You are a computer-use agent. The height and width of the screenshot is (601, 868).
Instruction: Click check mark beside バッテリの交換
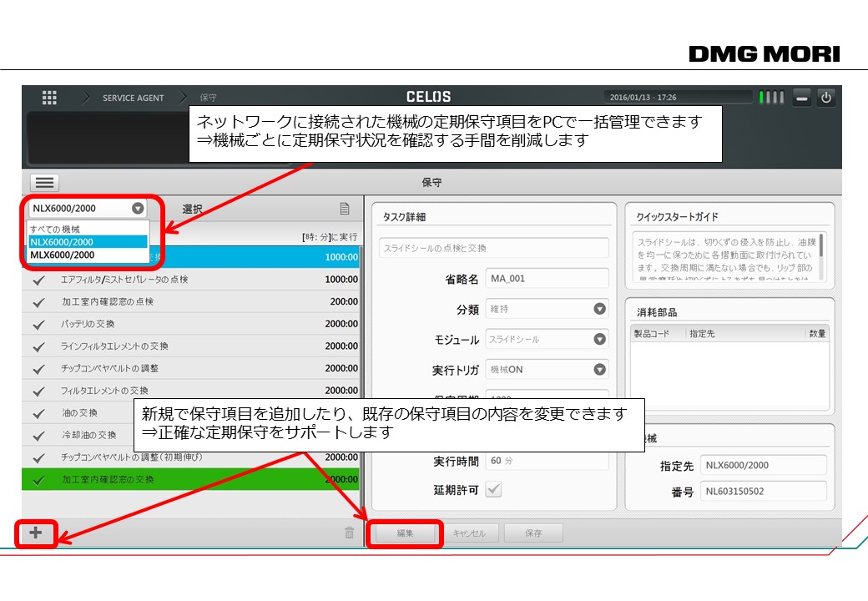pos(38,325)
